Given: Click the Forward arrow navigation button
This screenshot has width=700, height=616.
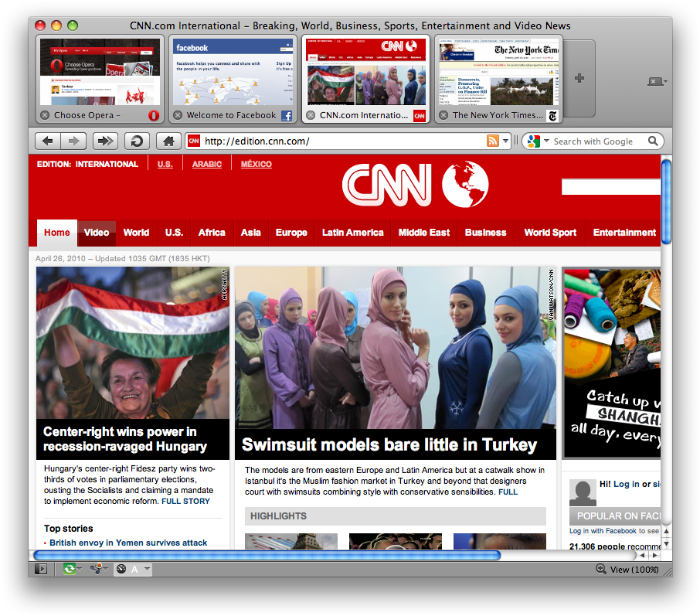Looking at the screenshot, I should 73,141.
